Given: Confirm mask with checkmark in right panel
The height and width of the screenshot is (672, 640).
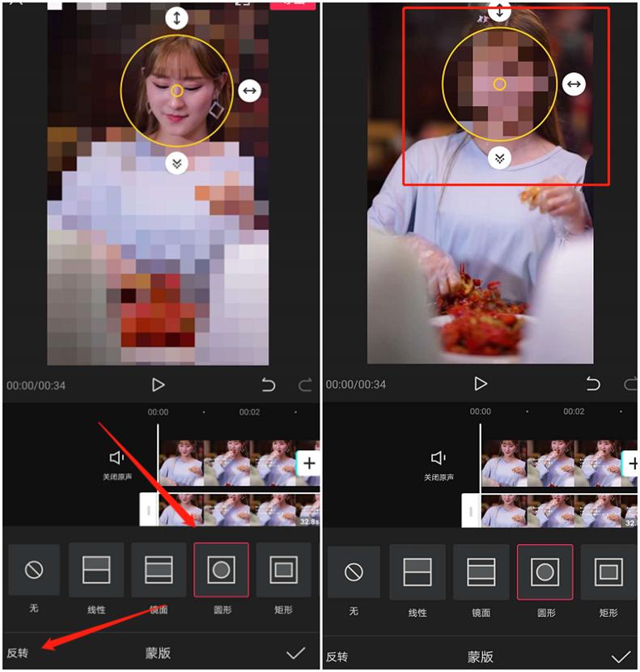Looking at the screenshot, I should (621, 657).
